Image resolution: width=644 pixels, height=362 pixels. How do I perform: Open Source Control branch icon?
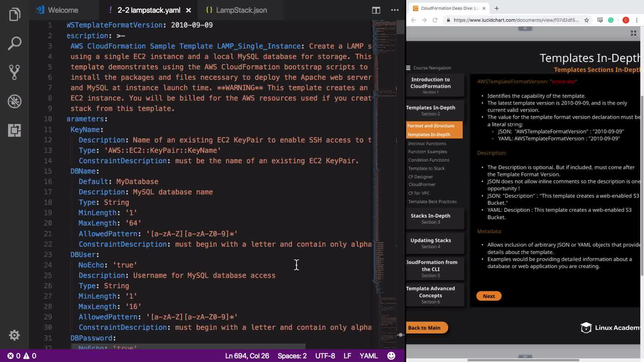[14, 72]
